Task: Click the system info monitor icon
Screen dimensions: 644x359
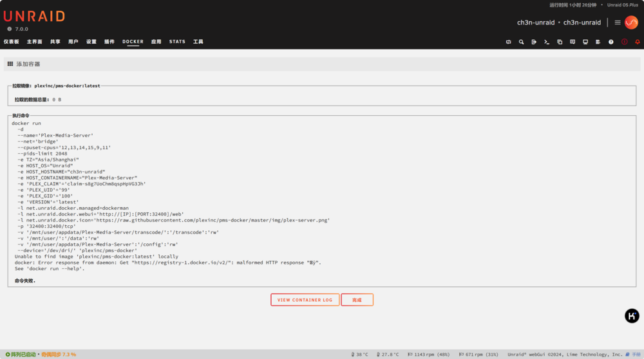Action: 585,42
